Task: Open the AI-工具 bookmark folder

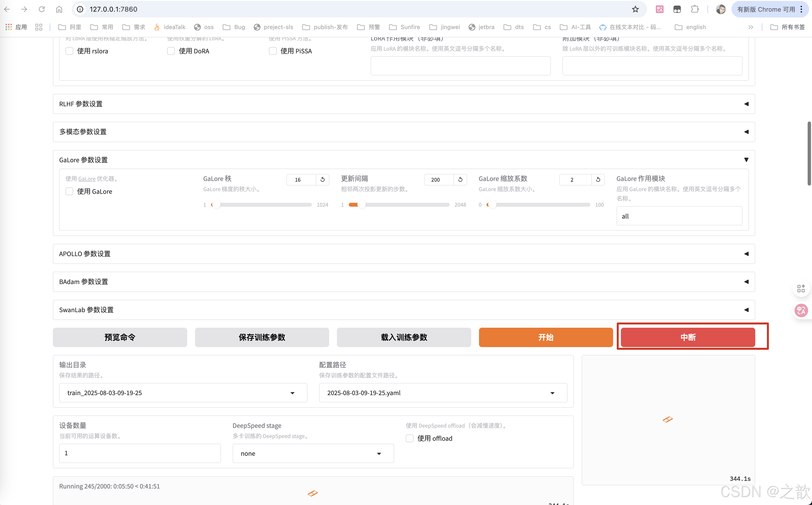Action: (575, 27)
